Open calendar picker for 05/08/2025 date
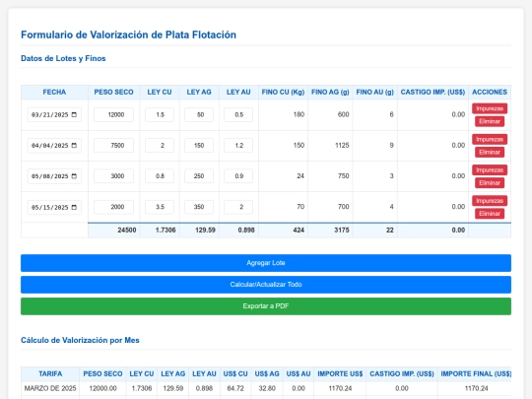 [x=74, y=176]
